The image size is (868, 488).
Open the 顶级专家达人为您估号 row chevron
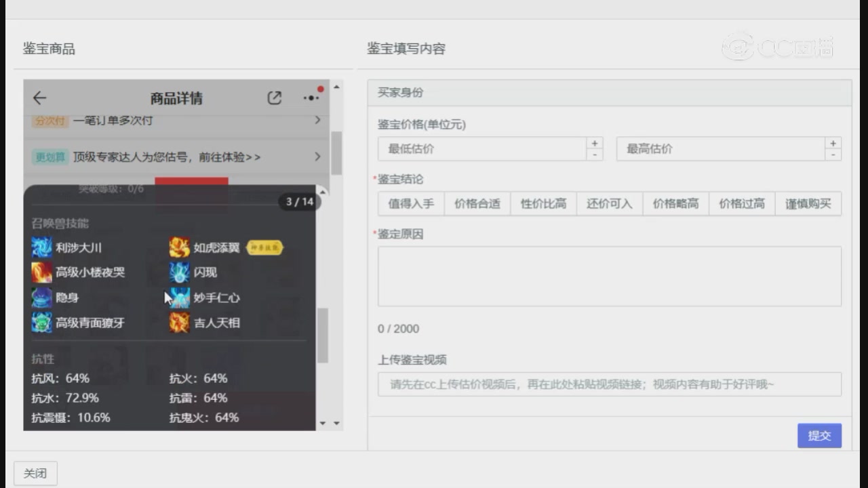click(317, 157)
